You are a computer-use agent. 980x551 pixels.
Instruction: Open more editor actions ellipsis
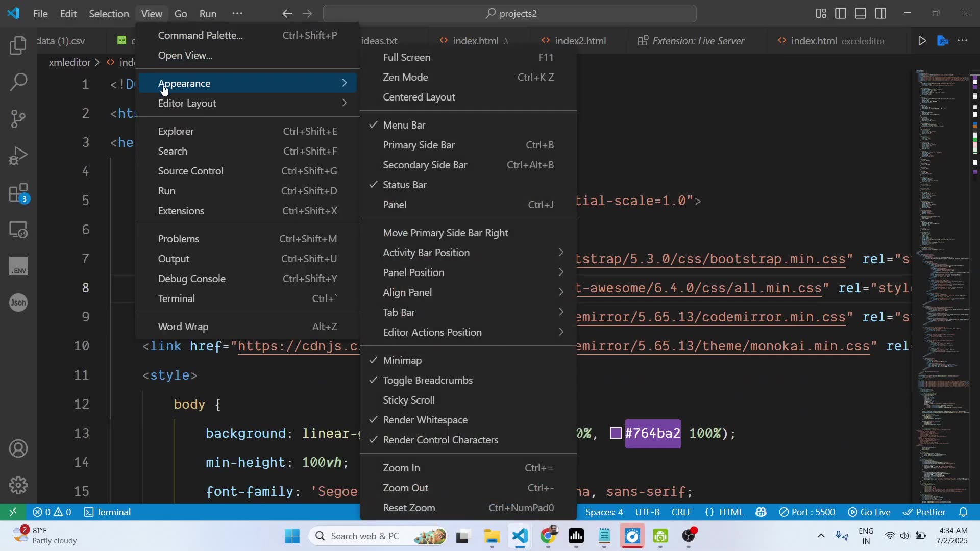point(962,41)
